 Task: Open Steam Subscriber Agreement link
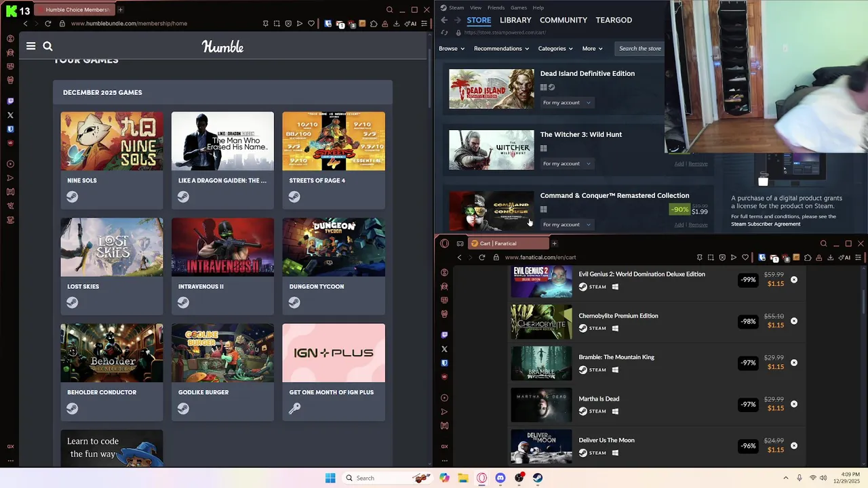click(x=766, y=224)
